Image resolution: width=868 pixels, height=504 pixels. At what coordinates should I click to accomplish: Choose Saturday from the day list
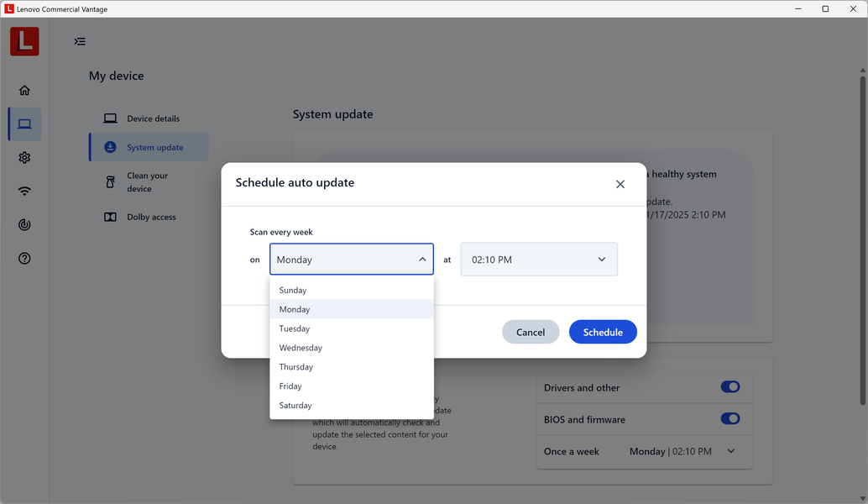click(352, 406)
